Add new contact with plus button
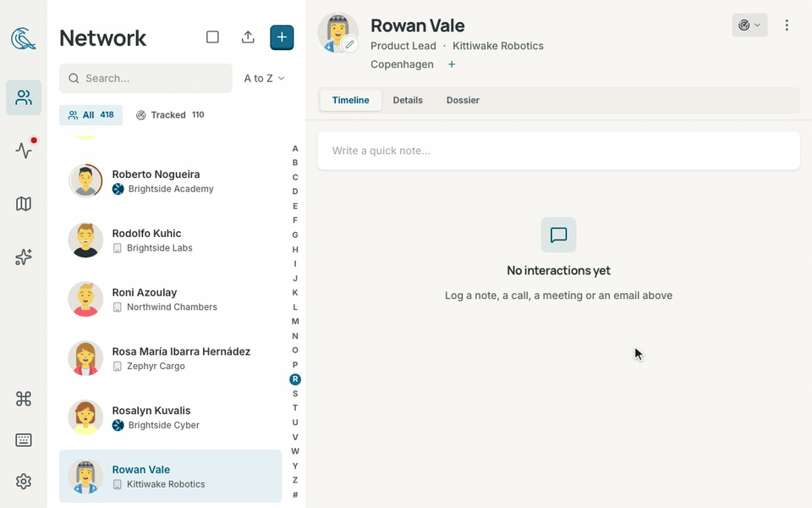 282,37
